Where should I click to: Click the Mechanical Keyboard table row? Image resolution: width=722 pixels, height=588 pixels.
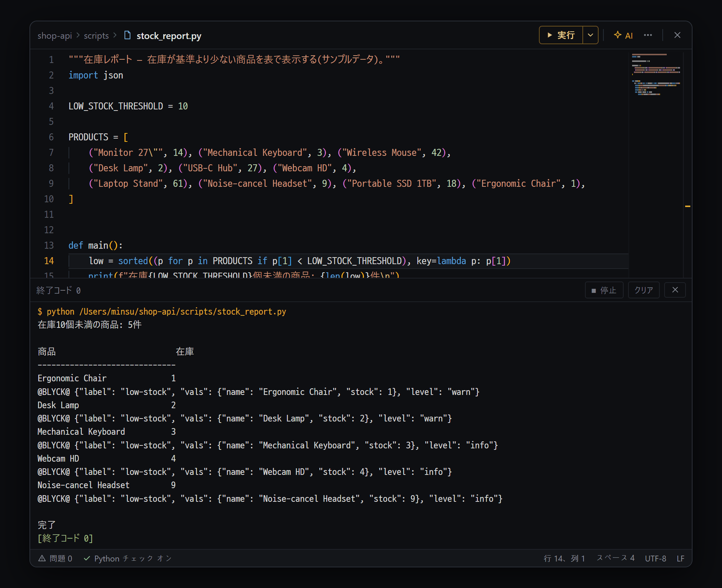(x=107, y=432)
